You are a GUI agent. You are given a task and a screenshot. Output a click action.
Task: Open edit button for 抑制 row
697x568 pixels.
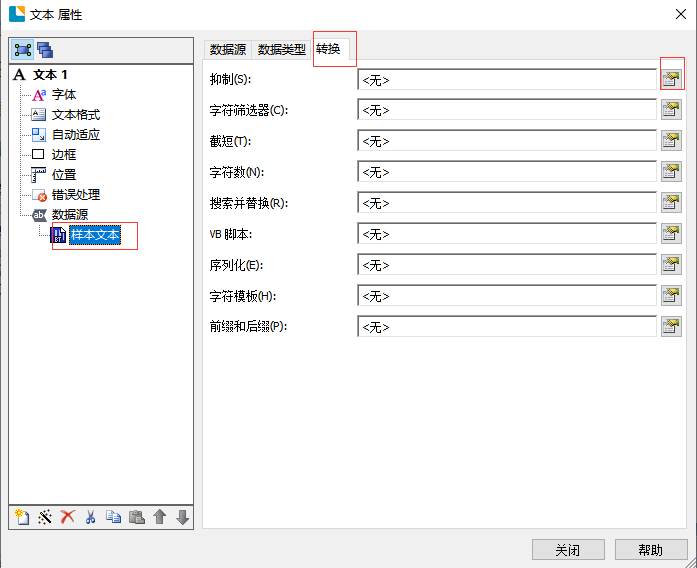(671, 79)
